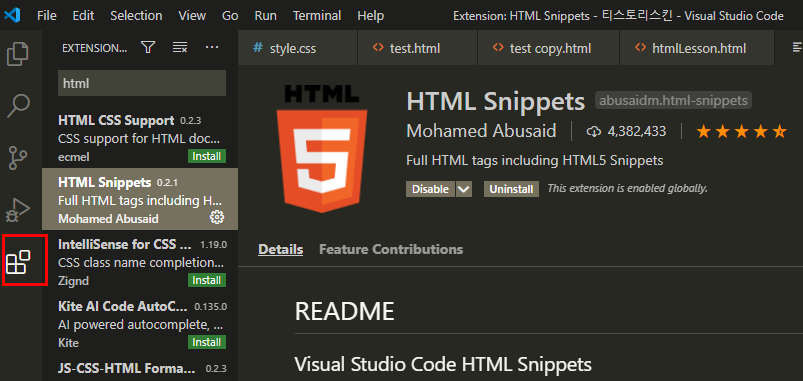Click the Mohamed Abusaid publisher name
803x381 pixels.
pos(481,131)
